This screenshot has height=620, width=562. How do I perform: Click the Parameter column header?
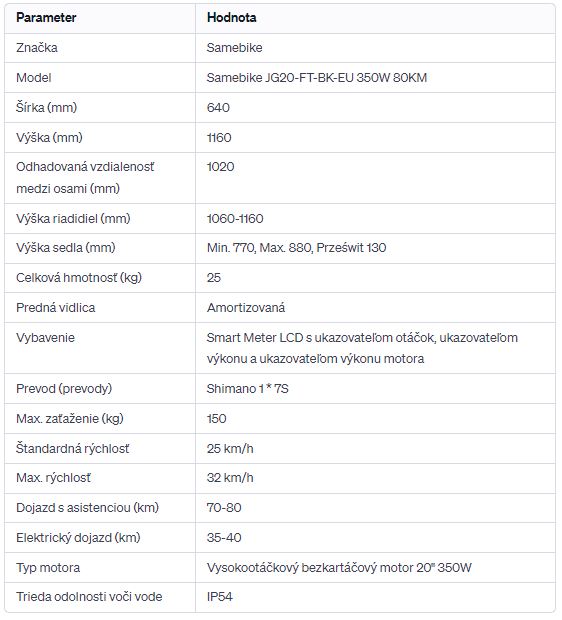click(x=46, y=18)
